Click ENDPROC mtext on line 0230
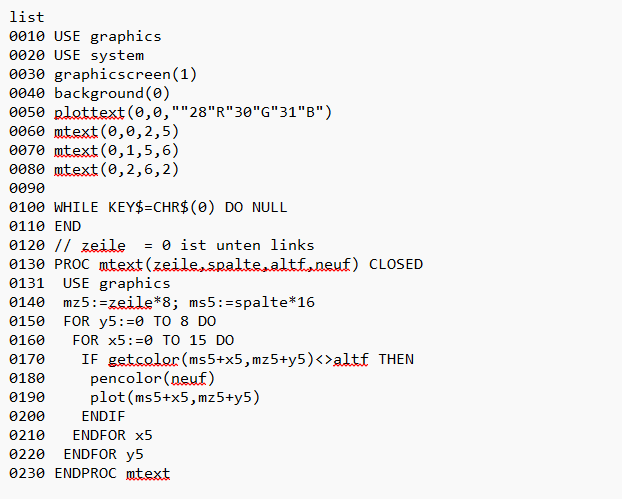 [x=112, y=474]
